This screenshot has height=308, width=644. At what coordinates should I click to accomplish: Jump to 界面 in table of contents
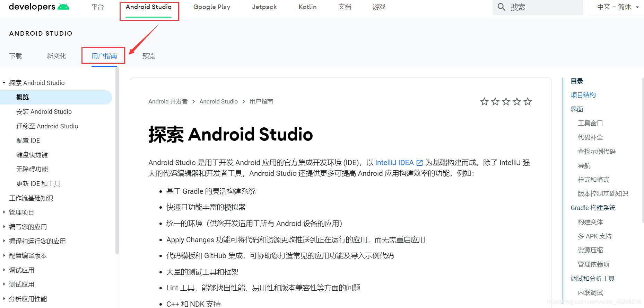point(577,109)
